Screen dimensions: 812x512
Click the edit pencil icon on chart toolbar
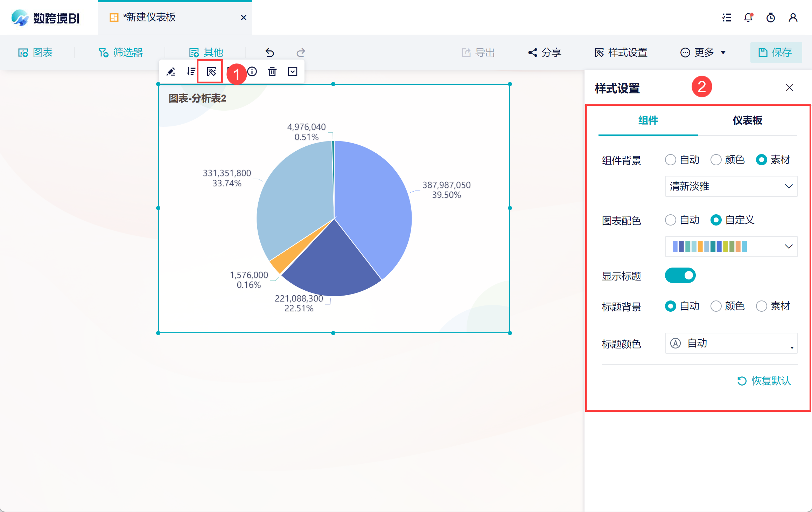tap(171, 72)
